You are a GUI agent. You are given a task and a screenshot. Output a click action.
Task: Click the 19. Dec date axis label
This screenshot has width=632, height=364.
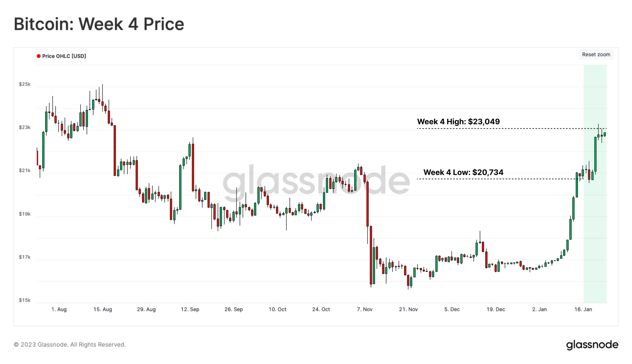click(495, 309)
